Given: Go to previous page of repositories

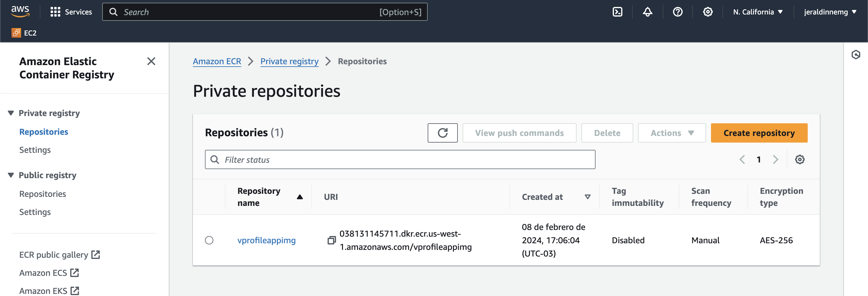Looking at the screenshot, I should pyautogui.click(x=742, y=159).
